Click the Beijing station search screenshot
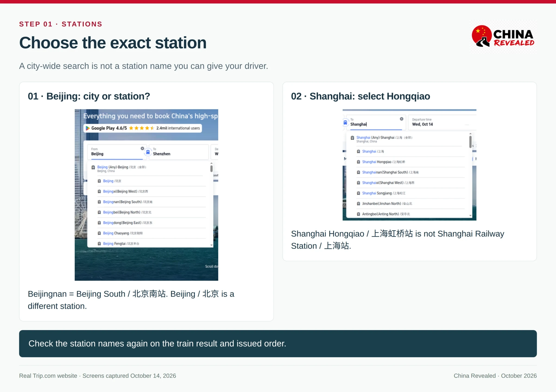556x392 pixels. tap(146, 195)
